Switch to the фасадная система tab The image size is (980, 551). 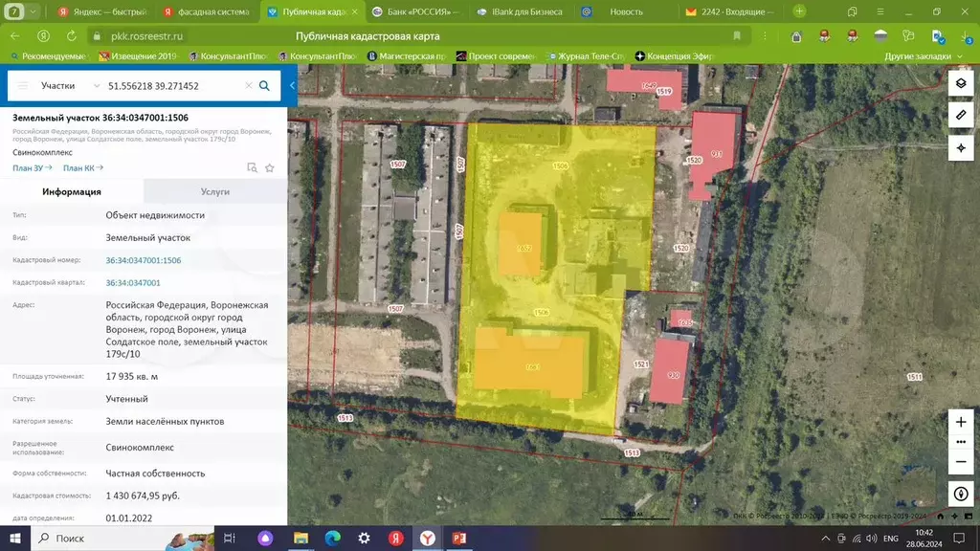[x=207, y=11]
